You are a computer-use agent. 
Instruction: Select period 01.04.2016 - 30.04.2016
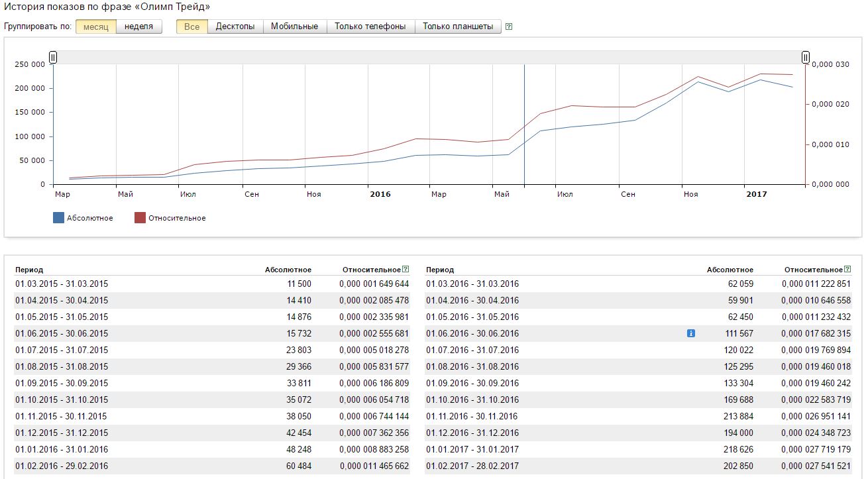[472, 300]
